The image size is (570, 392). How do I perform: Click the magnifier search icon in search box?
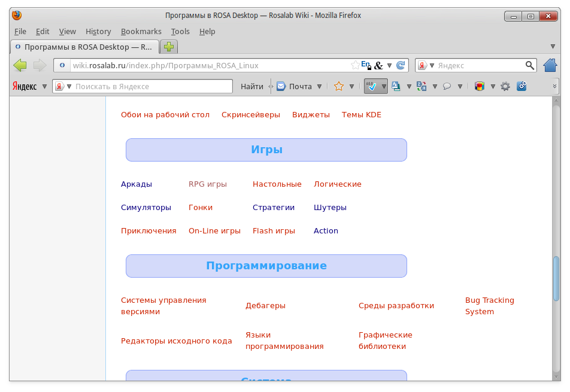[530, 65]
